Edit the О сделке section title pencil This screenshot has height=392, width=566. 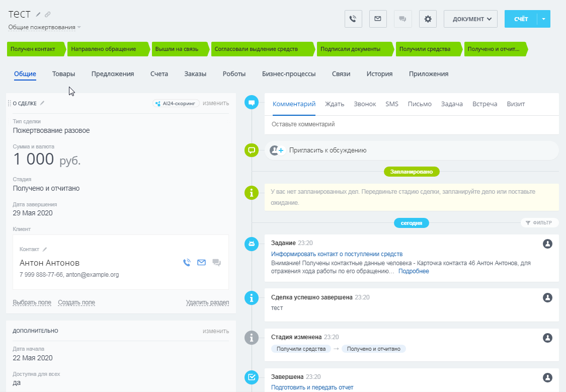pyautogui.click(x=42, y=103)
